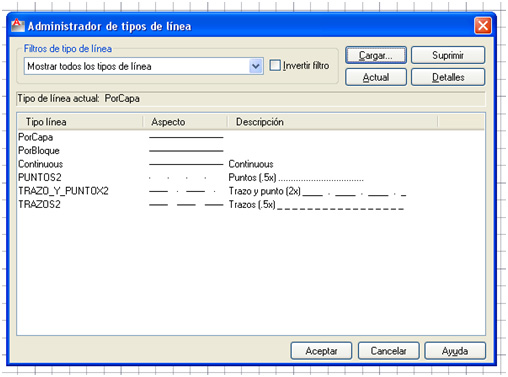Viewport: 508px width, 377px height.
Task: Click the PUNTOS2 dotted line preview
Action: (x=178, y=178)
